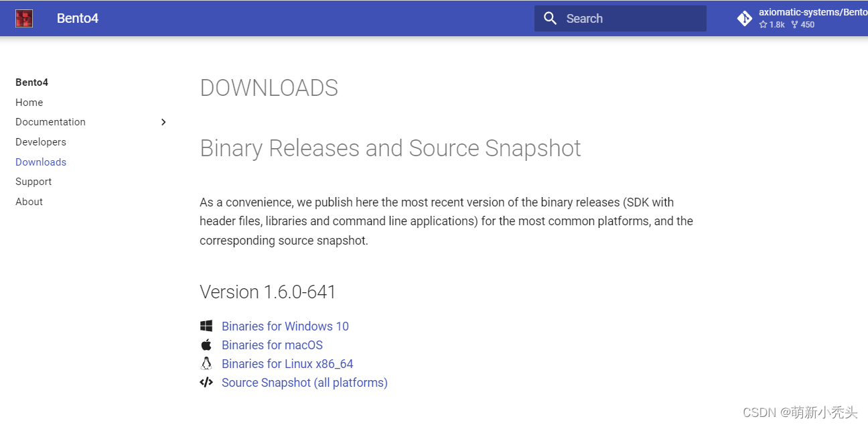Open the repository star count
Viewport: 868px width, 425px height.
tap(772, 25)
